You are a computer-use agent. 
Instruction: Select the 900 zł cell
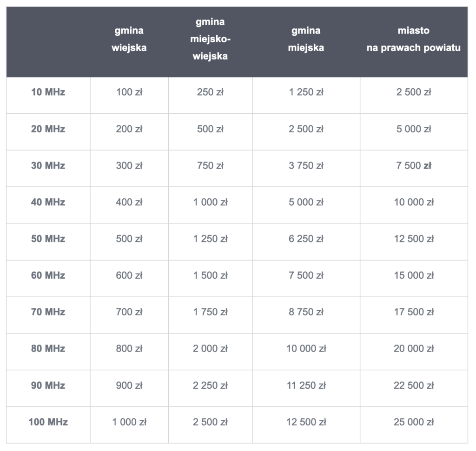click(x=129, y=386)
